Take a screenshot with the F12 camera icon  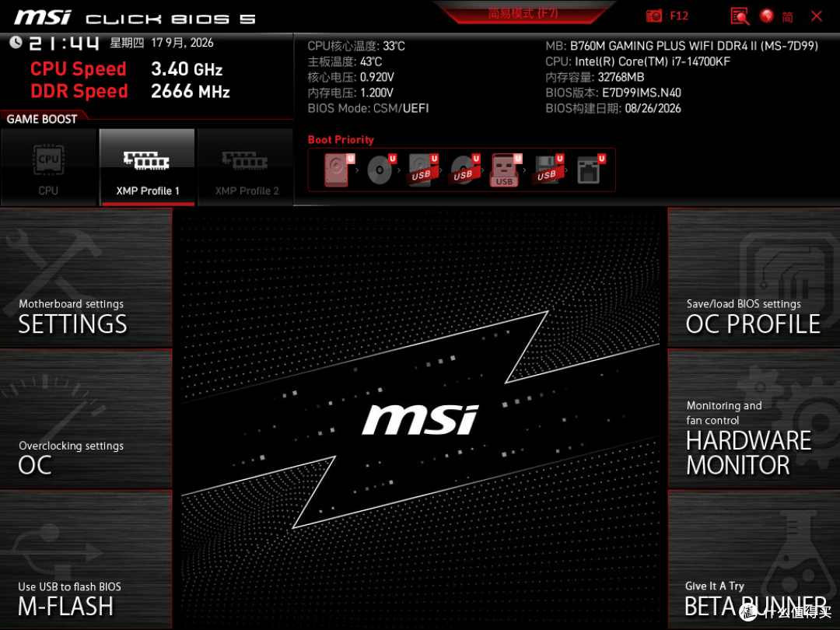pos(653,16)
